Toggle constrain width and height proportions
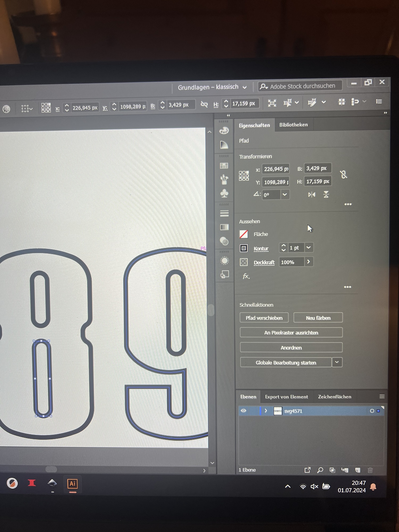 [x=343, y=175]
